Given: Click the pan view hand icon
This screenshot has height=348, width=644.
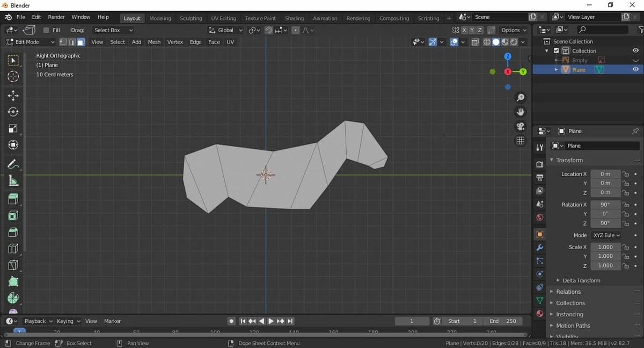Looking at the screenshot, I should (520, 112).
